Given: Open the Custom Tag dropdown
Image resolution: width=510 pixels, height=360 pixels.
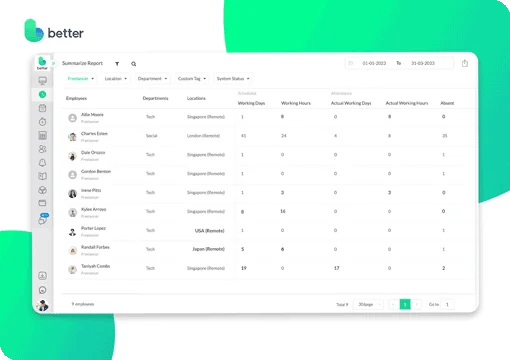Looking at the screenshot, I should pos(192,79).
